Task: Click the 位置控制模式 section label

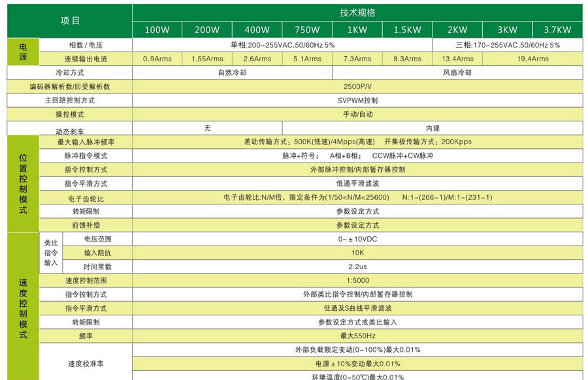Action: [22, 183]
